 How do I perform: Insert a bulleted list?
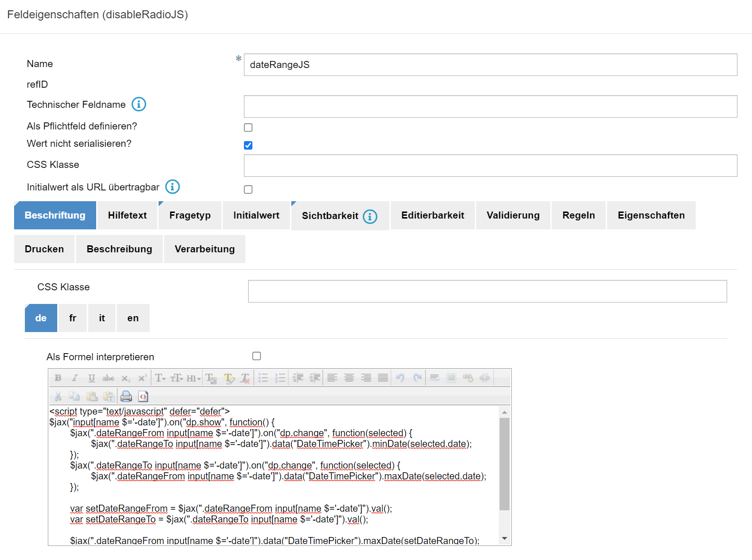(x=263, y=378)
